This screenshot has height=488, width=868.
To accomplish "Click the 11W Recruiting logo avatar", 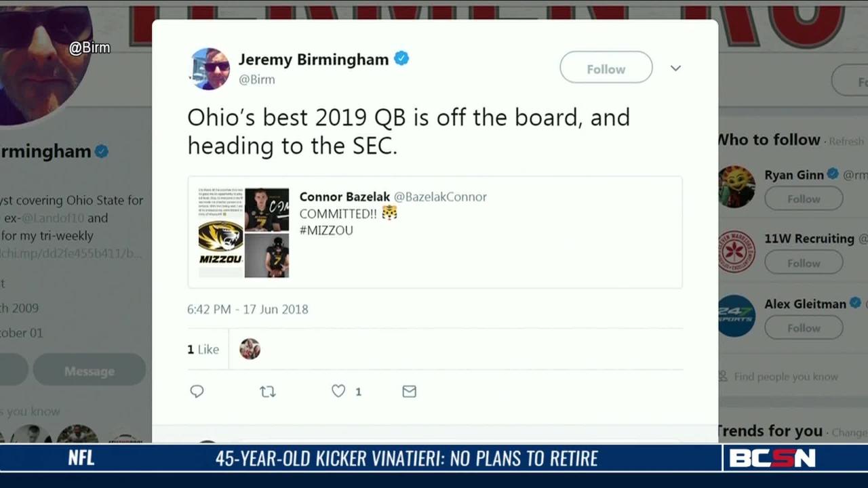I will click(x=736, y=251).
